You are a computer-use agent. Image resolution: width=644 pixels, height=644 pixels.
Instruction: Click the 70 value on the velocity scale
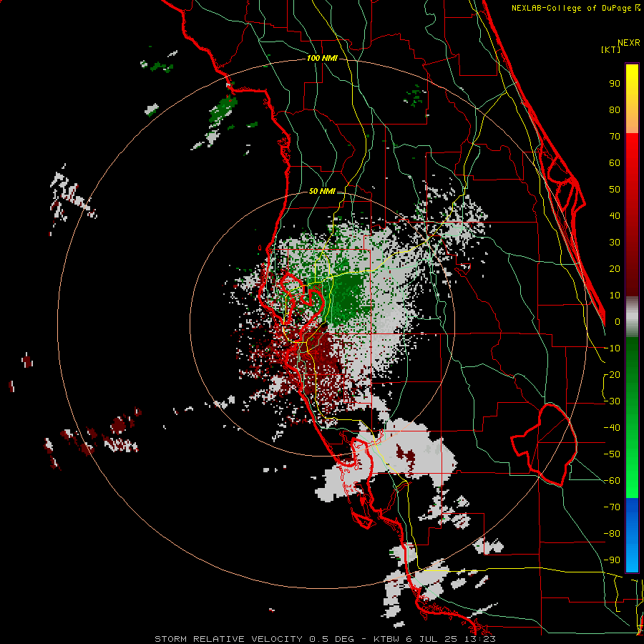(615, 137)
